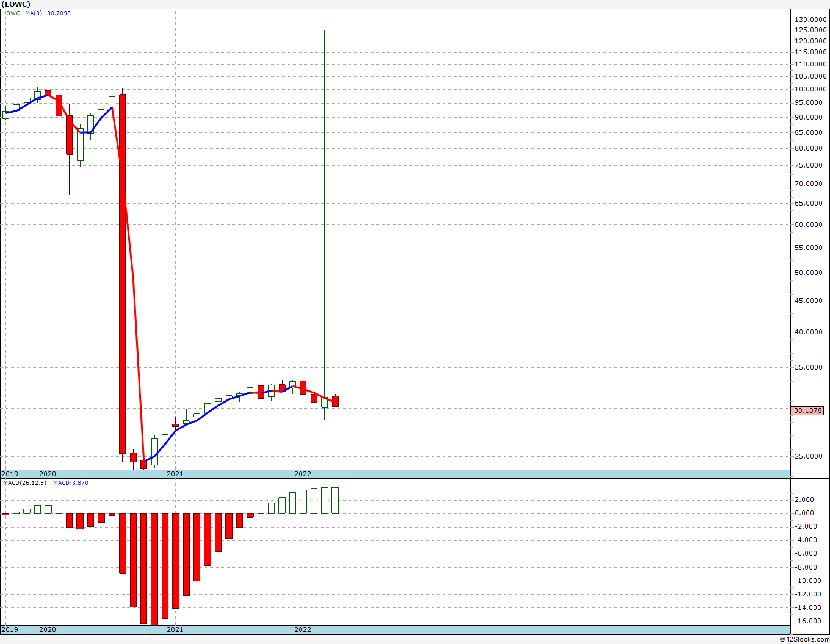
Task: Select the 95.0000 price axis label
Action: pyautogui.click(x=809, y=103)
